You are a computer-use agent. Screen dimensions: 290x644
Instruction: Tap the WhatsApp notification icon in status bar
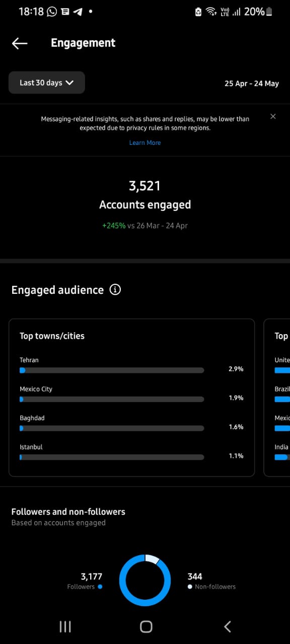52,11
